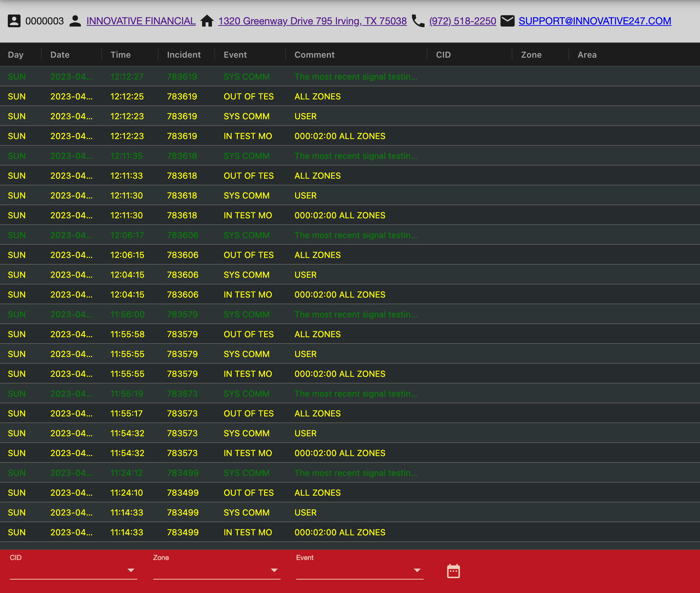Sort by the Event column header
The image size is (700, 593).
tap(235, 55)
